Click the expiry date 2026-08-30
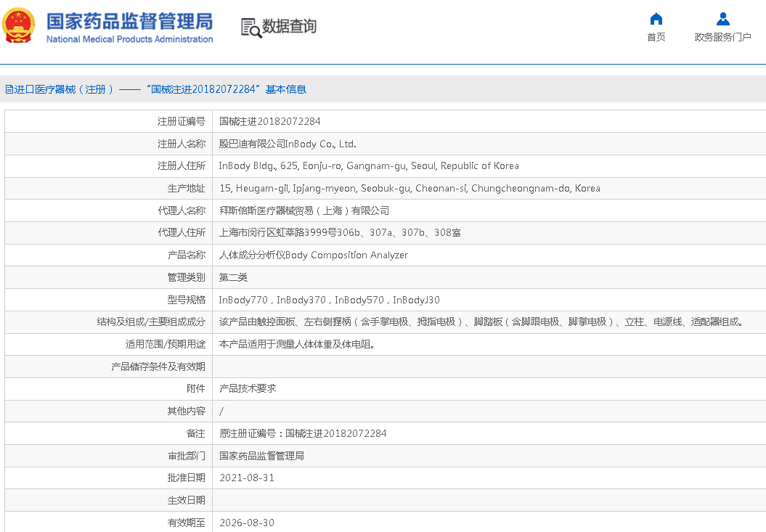Viewport: 766px width, 532px height. click(x=247, y=523)
